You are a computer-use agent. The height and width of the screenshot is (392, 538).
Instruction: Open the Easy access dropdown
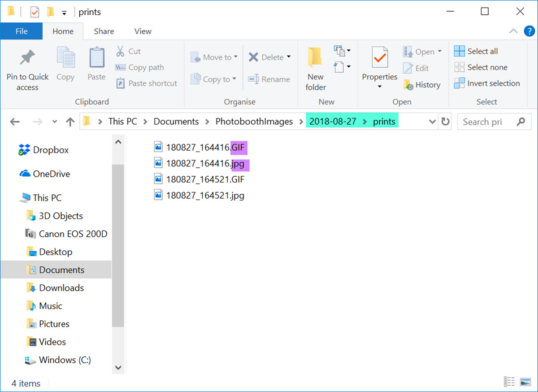tap(342, 67)
